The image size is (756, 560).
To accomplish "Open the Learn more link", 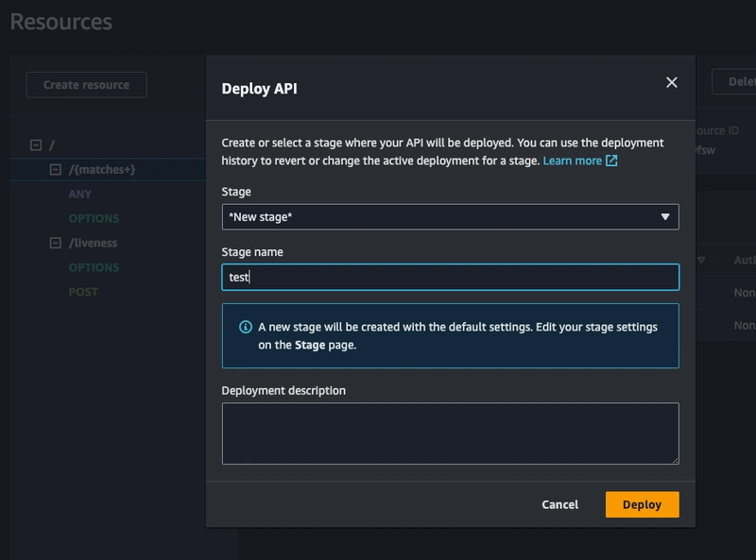I will click(572, 161).
